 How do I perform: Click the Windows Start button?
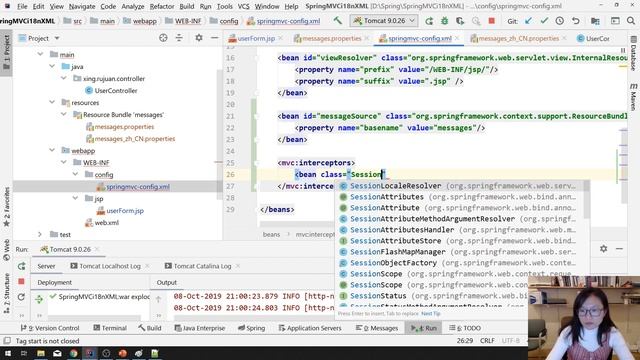coord(8,353)
